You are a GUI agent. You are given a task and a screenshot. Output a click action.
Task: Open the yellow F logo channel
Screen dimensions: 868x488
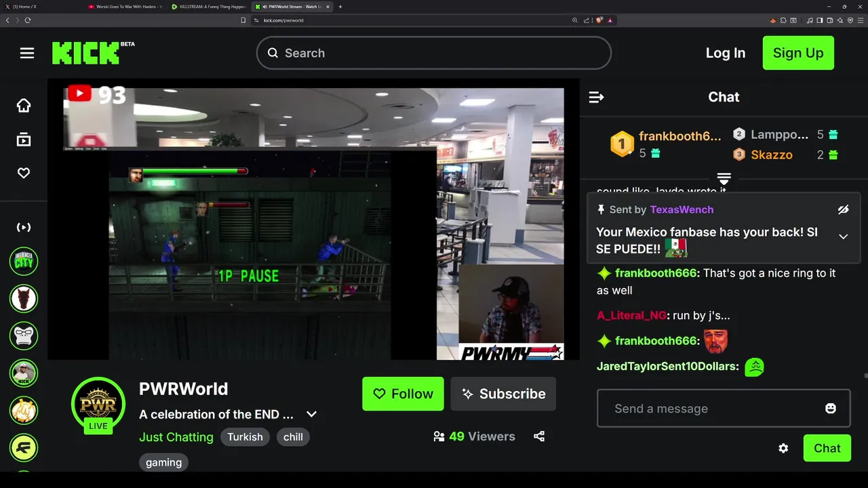coord(24,447)
